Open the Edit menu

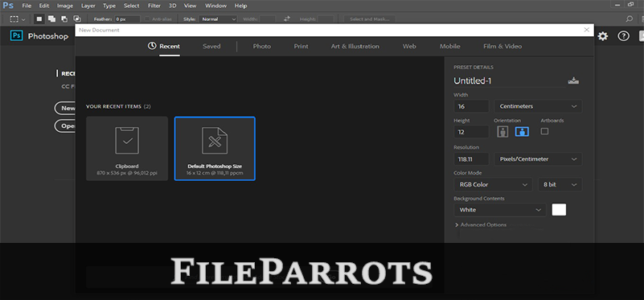pyautogui.click(x=44, y=6)
